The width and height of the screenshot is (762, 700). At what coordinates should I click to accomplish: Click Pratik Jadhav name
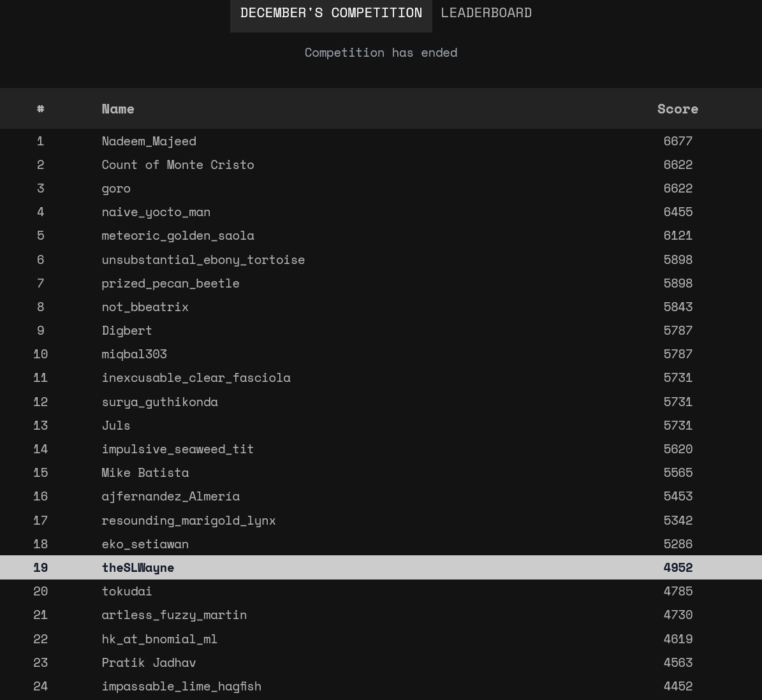tap(149, 662)
